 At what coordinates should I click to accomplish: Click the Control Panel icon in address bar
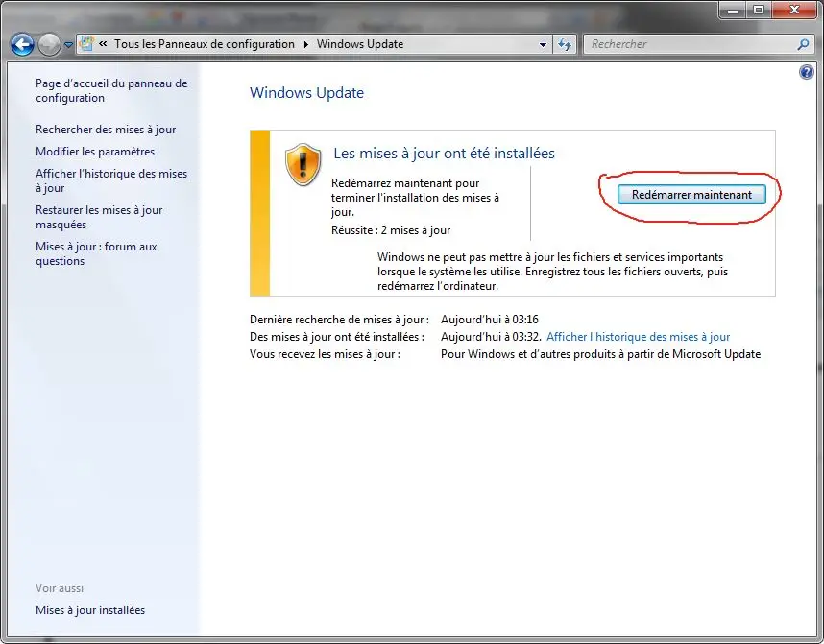pos(86,44)
